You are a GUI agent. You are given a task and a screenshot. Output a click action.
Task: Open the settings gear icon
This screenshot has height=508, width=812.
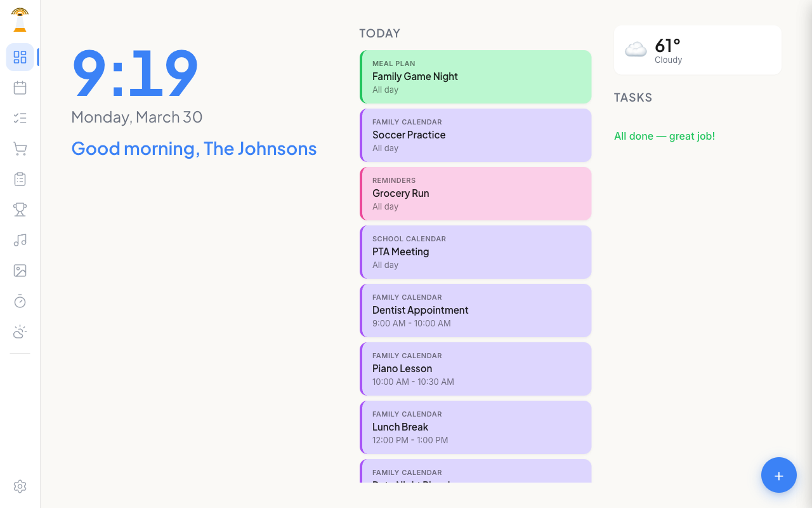click(x=20, y=486)
